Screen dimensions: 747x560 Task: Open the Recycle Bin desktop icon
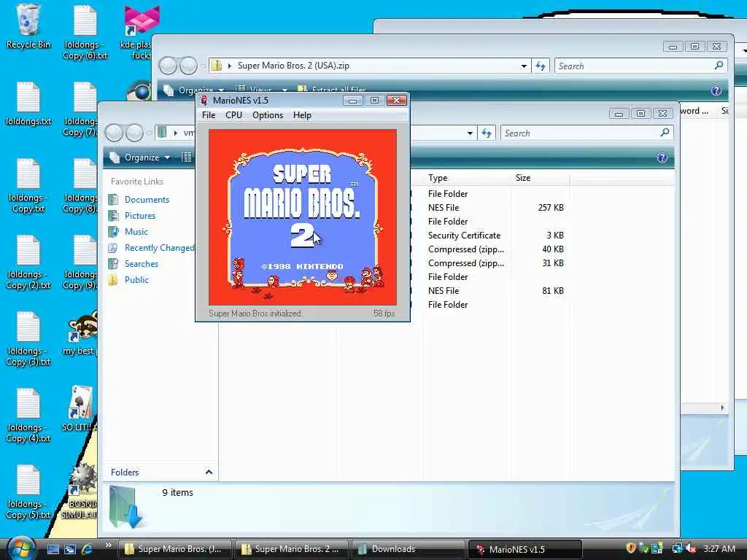(28, 26)
